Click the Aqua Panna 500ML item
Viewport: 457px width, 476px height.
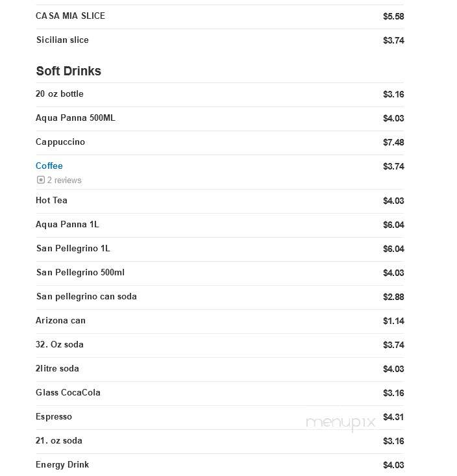[75, 118]
